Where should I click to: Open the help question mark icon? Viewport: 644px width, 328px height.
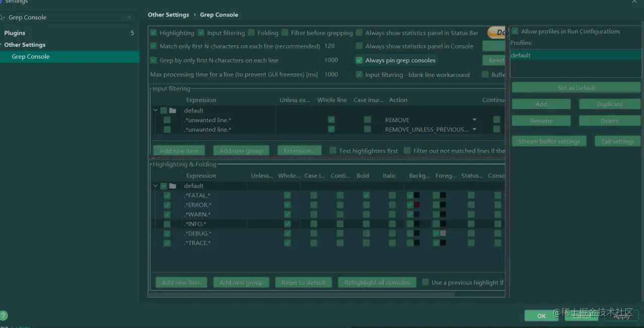click(3, 316)
